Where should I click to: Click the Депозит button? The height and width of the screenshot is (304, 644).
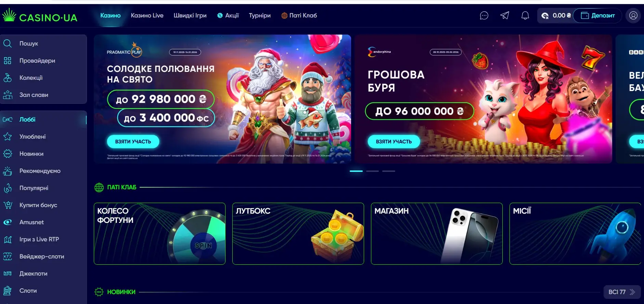coord(597,15)
